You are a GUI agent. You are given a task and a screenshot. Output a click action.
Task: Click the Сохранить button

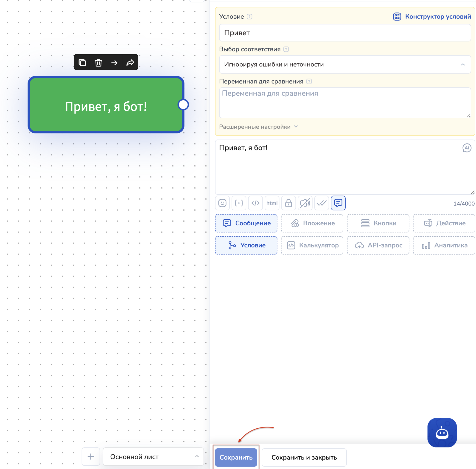[x=236, y=457]
